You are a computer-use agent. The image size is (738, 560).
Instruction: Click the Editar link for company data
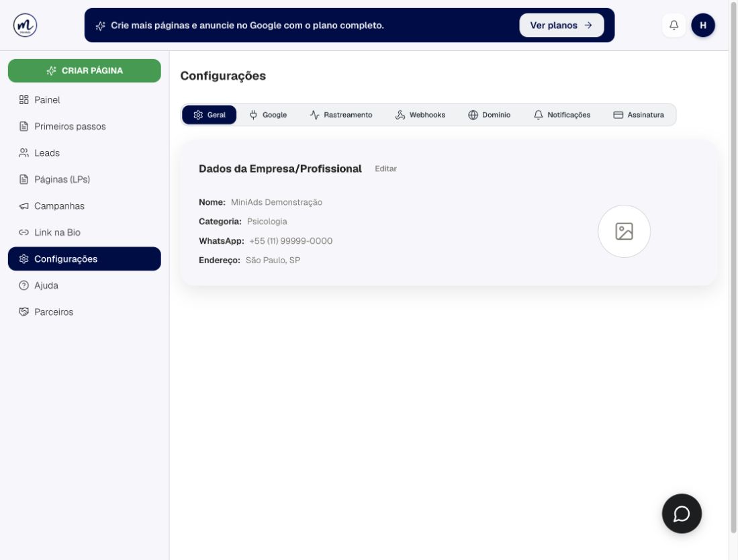(x=385, y=169)
